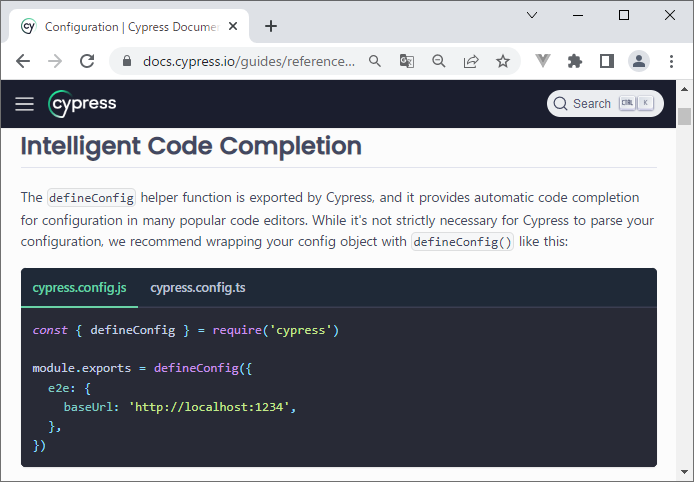
Task: Click the inline defineConfig() code label
Action: 463,242
